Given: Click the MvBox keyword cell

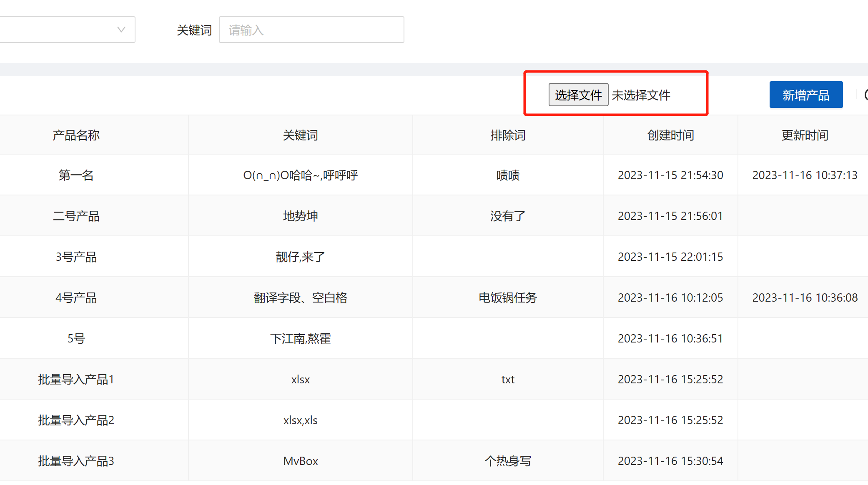Looking at the screenshot, I should [300, 461].
